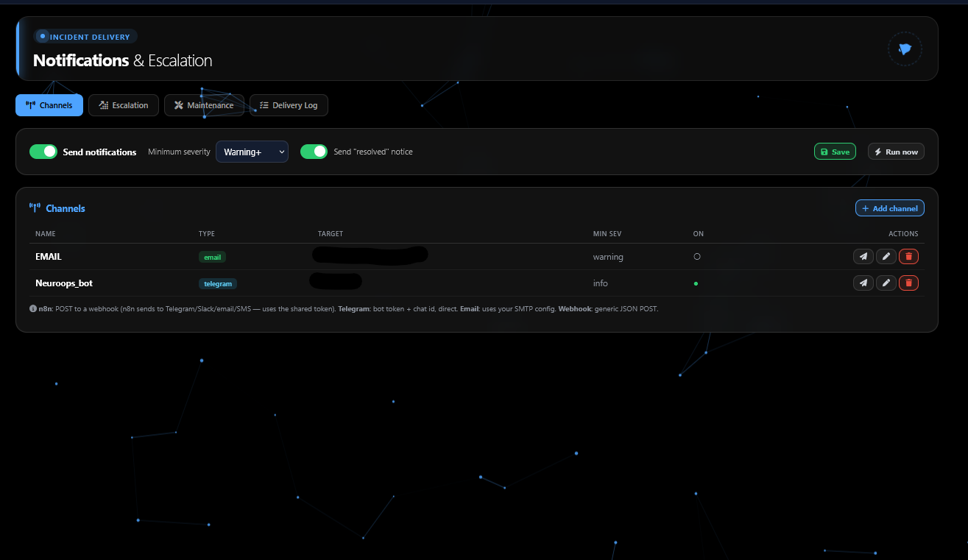Open the Maintenance tab

[x=204, y=105]
